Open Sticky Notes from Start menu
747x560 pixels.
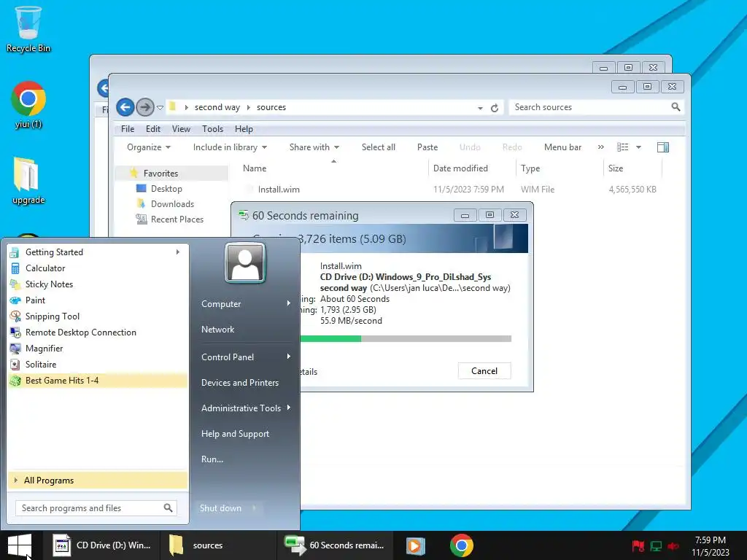pyautogui.click(x=98, y=284)
